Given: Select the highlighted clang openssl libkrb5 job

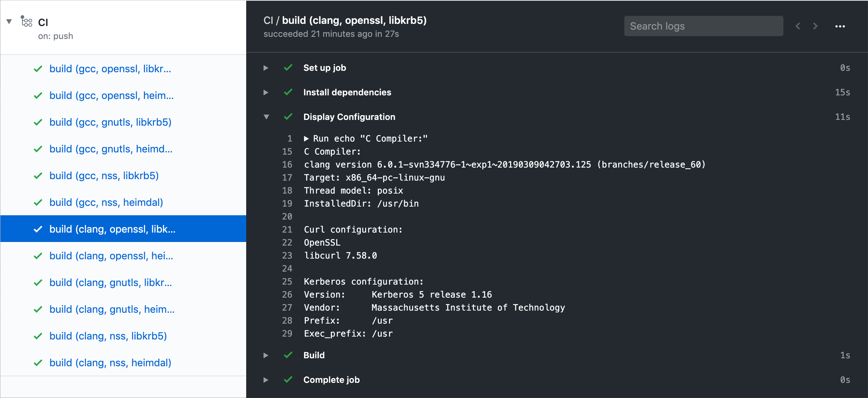Looking at the screenshot, I should [x=112, y=229].
